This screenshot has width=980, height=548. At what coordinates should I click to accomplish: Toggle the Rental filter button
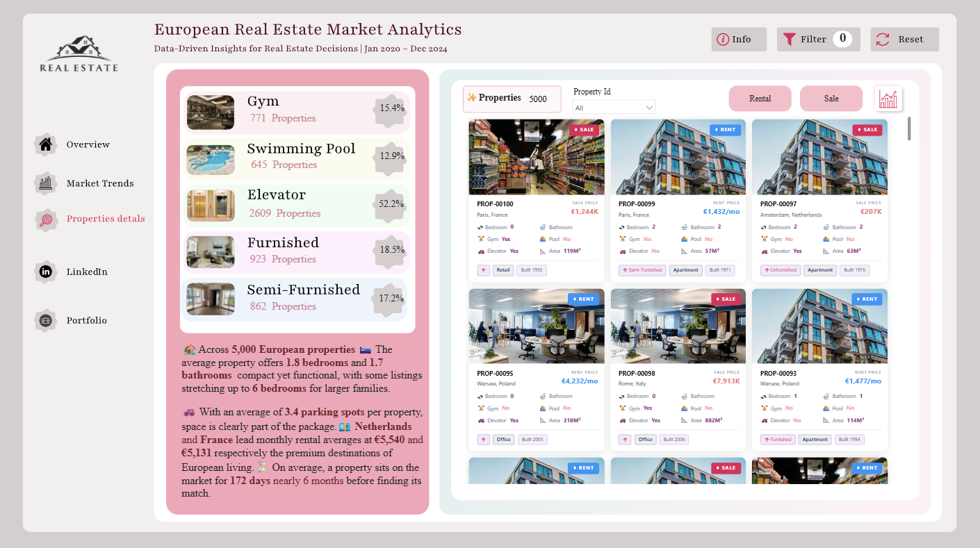760,99
